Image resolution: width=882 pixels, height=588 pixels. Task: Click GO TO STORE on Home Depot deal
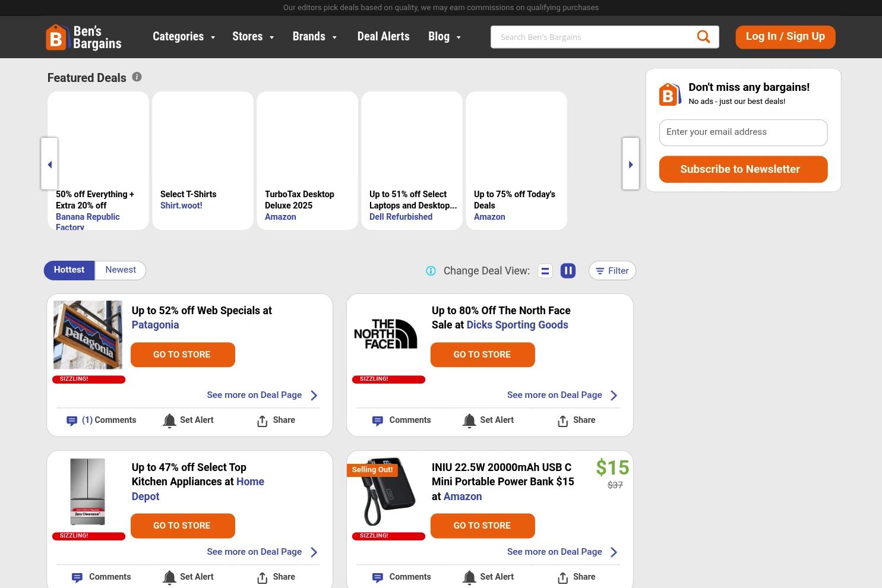[182, 526]
